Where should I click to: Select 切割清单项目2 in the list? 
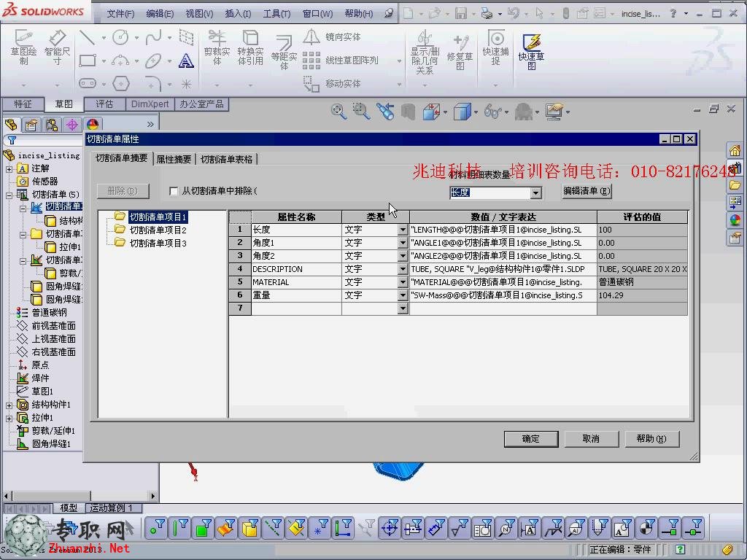[158, 230]
